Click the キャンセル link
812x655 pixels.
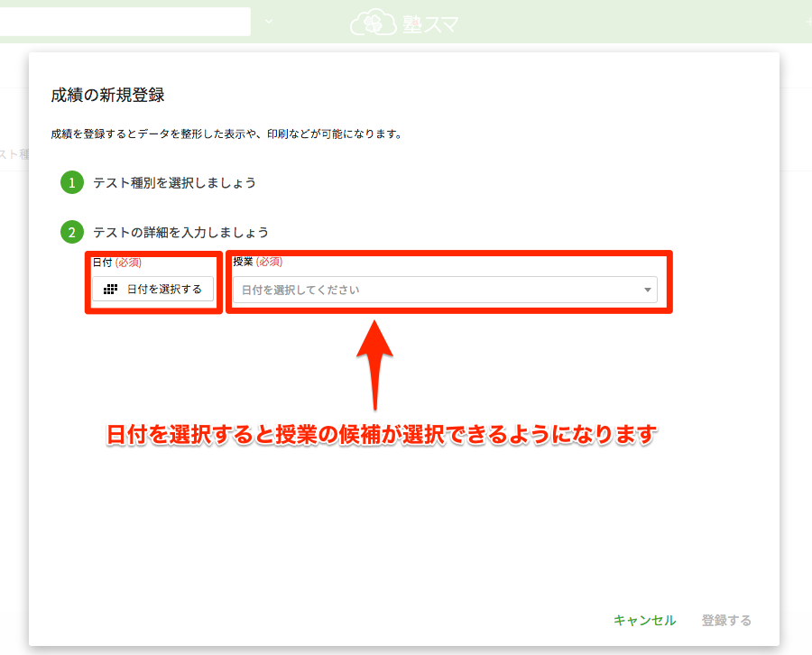click(x=644, y=620)
